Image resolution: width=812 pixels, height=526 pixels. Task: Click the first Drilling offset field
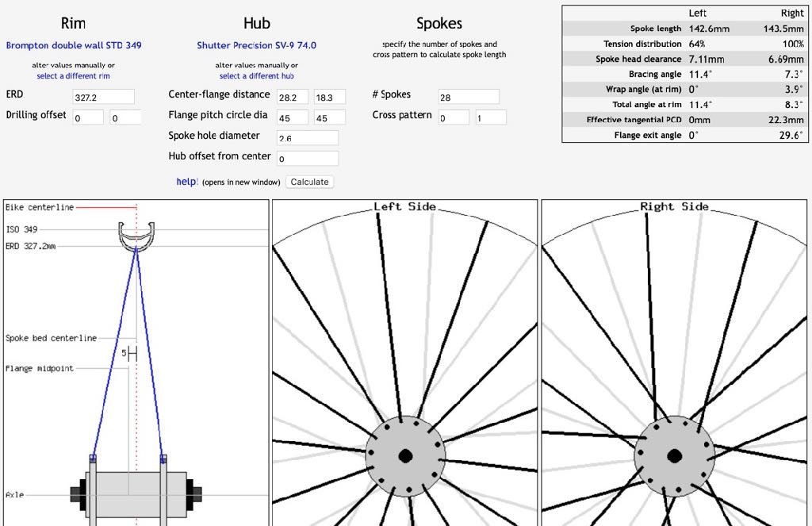tap(87, 117)
